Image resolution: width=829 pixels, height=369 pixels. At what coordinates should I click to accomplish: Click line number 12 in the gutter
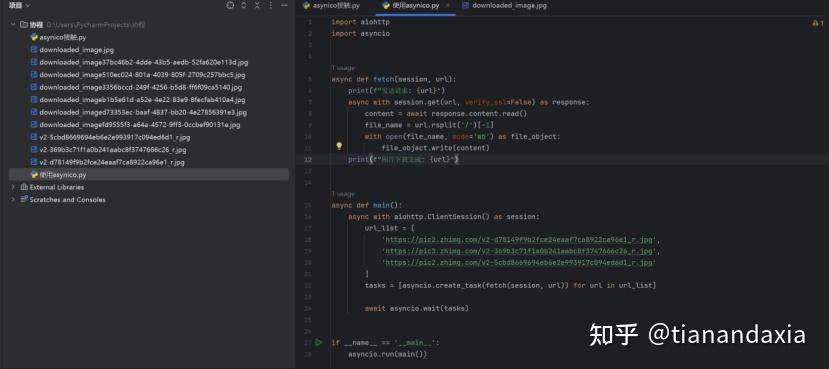click(x=308, y=159)
